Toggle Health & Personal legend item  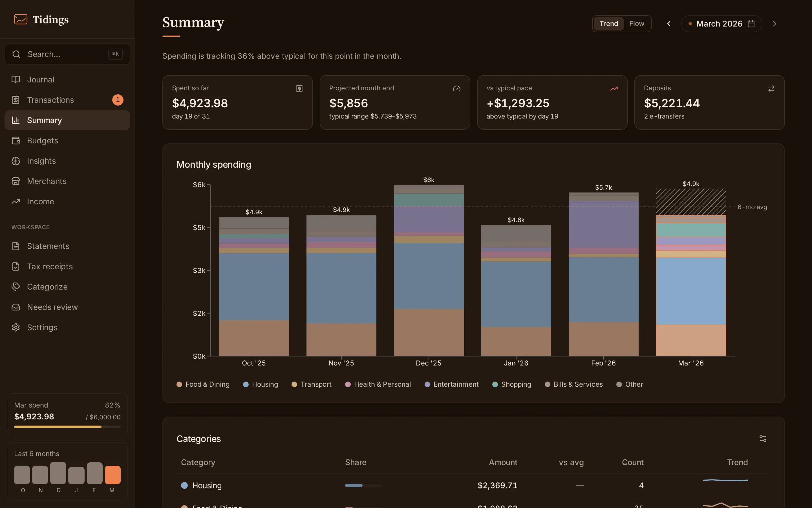[x=378, y=384]
